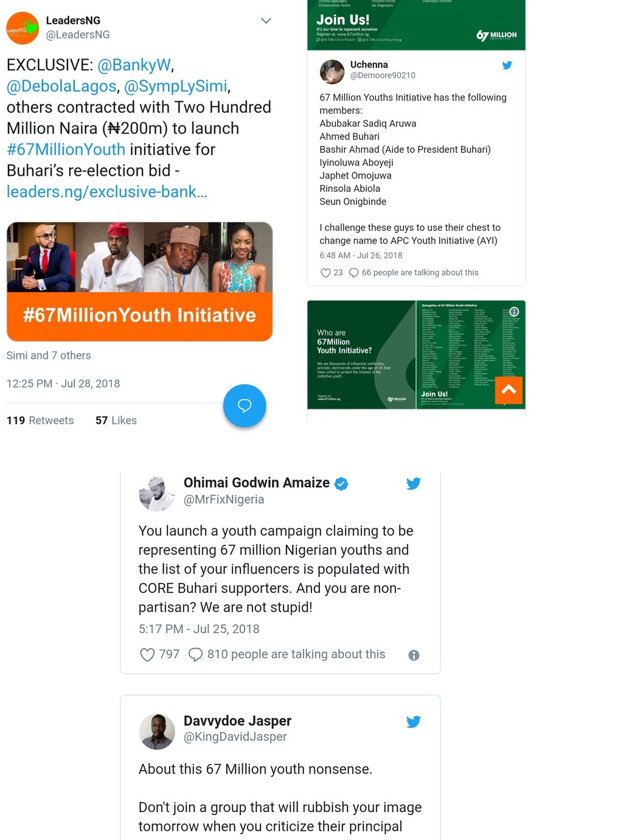The height and width of the screenshot is (840, 640).
Task: Open the #67MillionYouth hashtag link
Action: (x=66, y=149)
